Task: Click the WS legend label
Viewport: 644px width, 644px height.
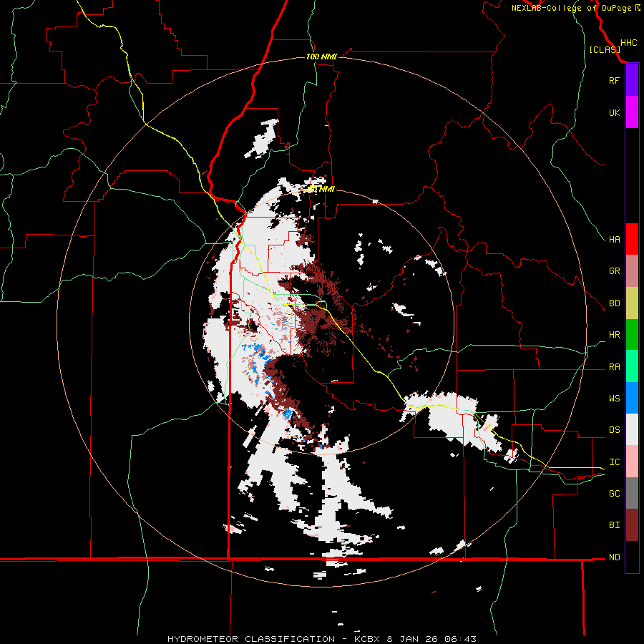Action: pyautogui.click(x=614, y=399)
